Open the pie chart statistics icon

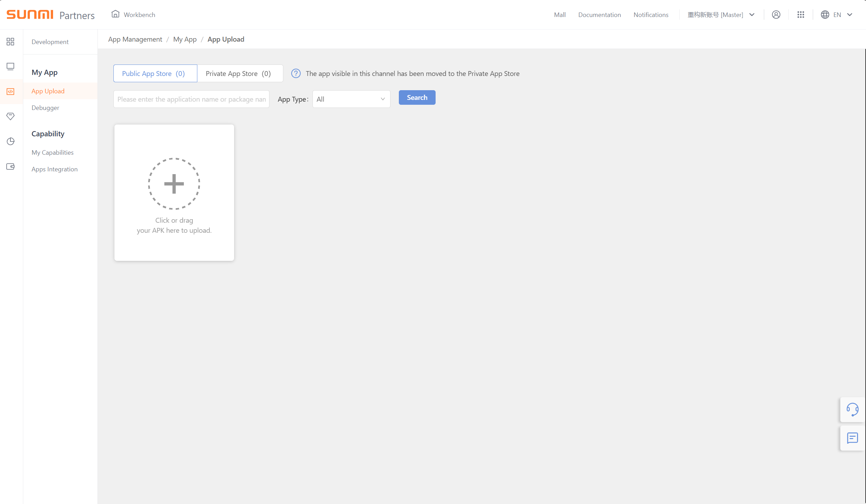(x=10, y=141)
